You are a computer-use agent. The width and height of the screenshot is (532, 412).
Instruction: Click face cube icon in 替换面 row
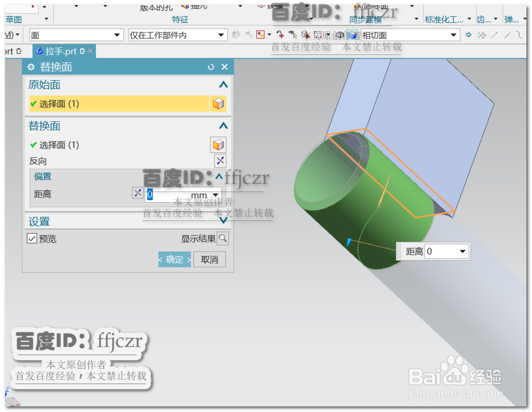pyautogui.click(x=218, y=145)
